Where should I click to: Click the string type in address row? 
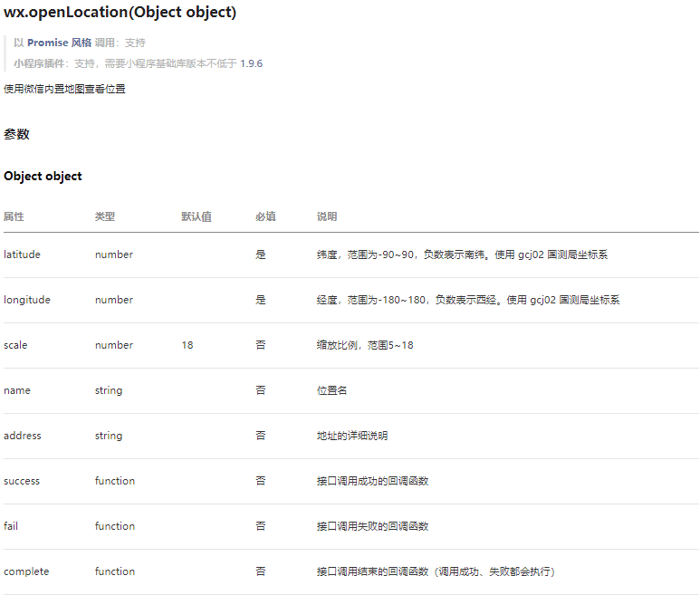point(109,436)
